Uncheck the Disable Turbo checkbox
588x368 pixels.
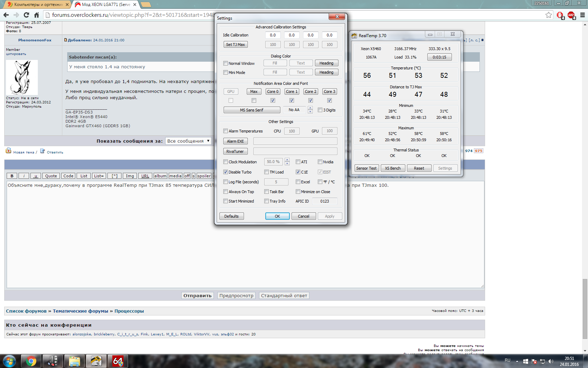[x=226, y=172]
